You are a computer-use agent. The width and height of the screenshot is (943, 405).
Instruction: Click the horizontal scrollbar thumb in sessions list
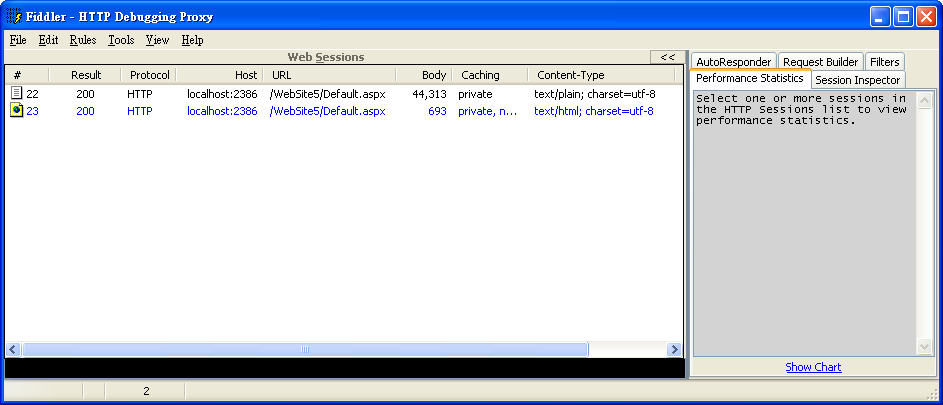click(x=305, y=350)
